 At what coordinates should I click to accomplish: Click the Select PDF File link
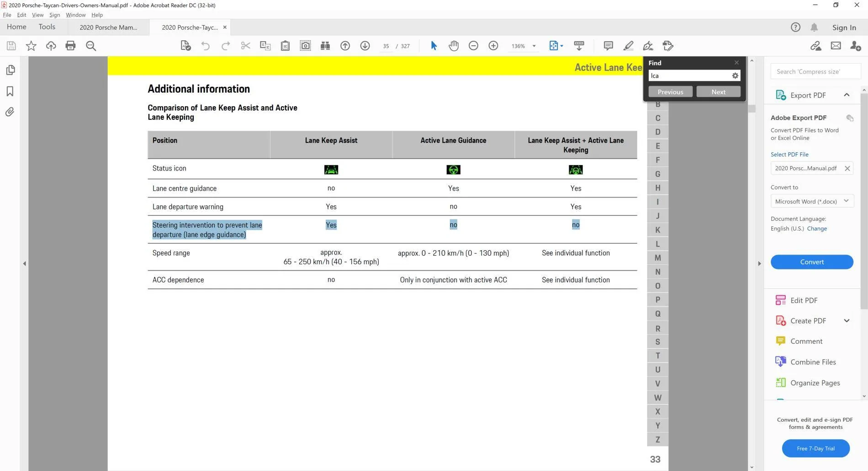tap(789, 155)
